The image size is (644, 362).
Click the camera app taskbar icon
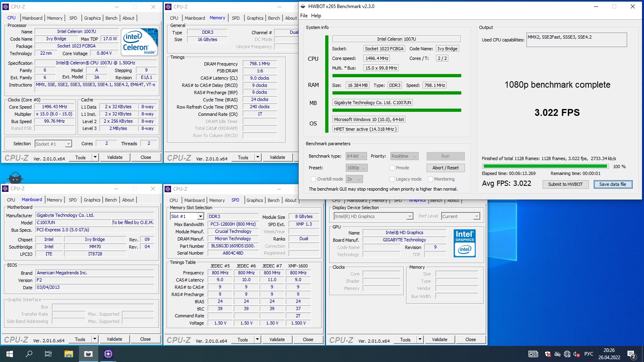[x=89, y=354]
